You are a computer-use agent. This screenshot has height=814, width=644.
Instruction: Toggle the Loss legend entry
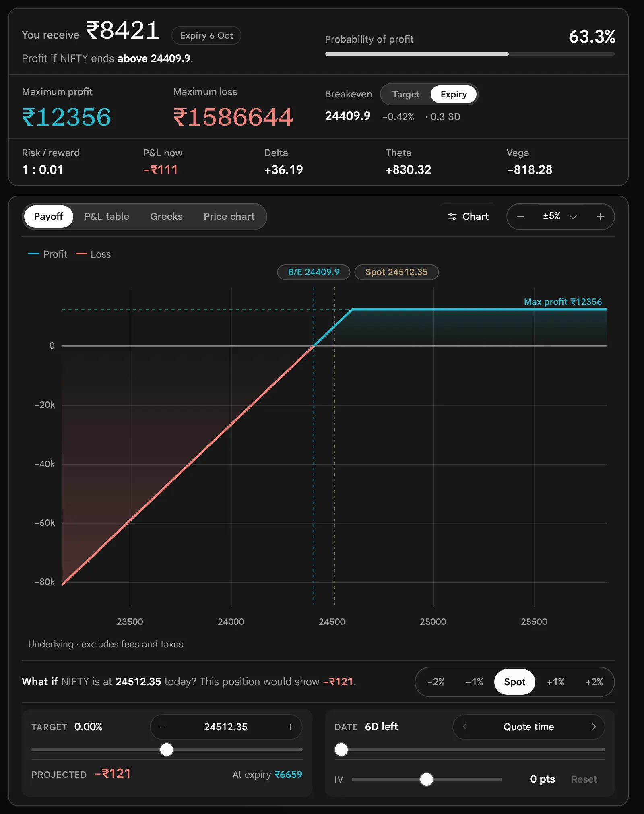93,254
